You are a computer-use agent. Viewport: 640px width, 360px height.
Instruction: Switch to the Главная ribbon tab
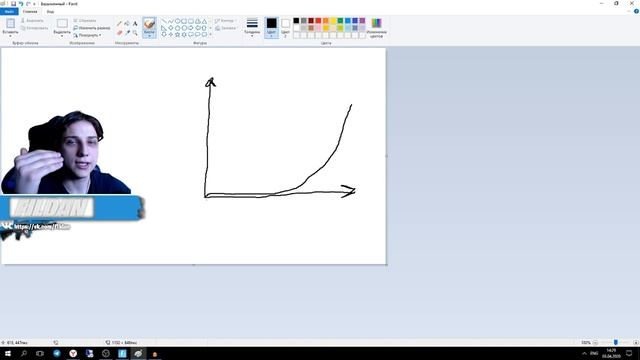pos(30,11)
